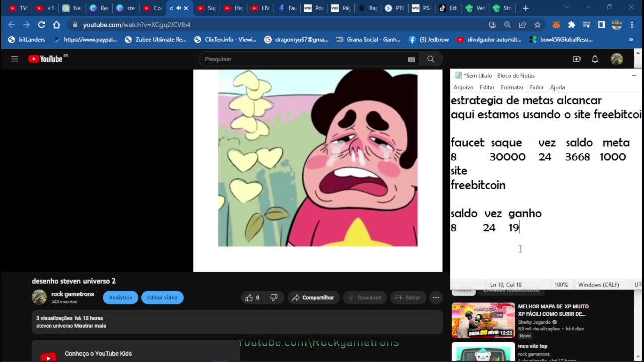The image size is (644, 362).
Task: Open the media control playlist icon
Action: tap(587, 25)
